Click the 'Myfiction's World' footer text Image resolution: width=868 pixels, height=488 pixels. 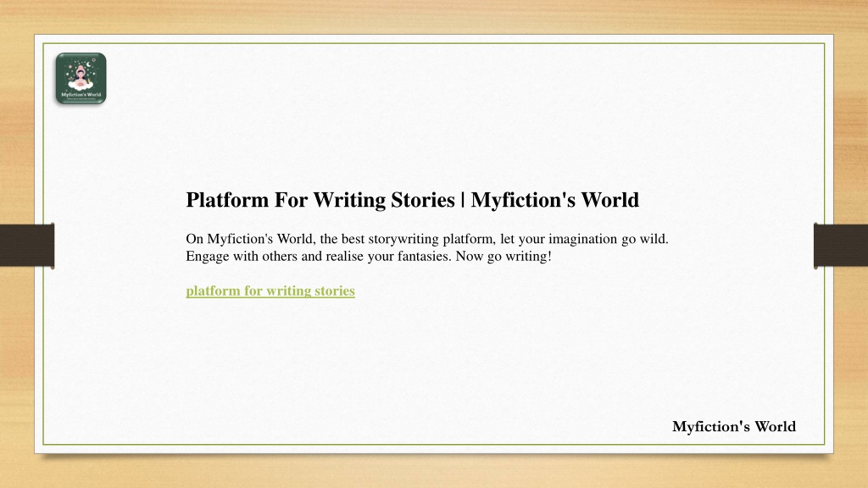(x=734, y=427)
